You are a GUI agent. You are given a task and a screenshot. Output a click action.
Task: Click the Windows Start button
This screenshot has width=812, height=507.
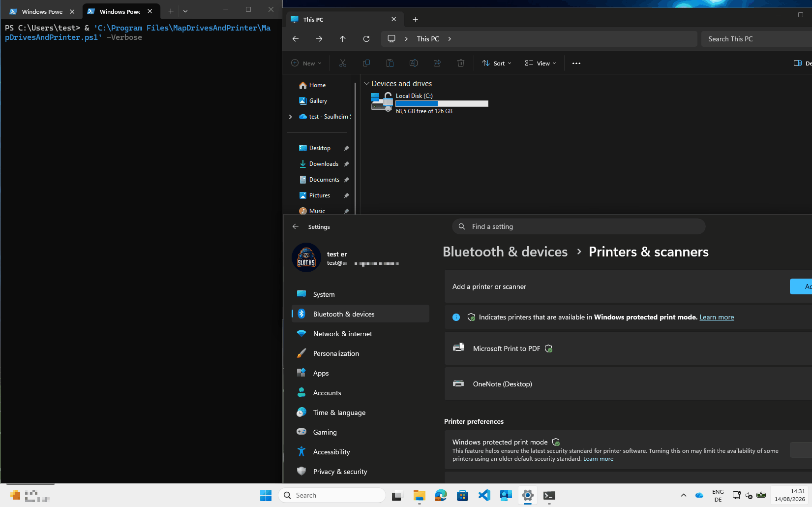[266, 495]
